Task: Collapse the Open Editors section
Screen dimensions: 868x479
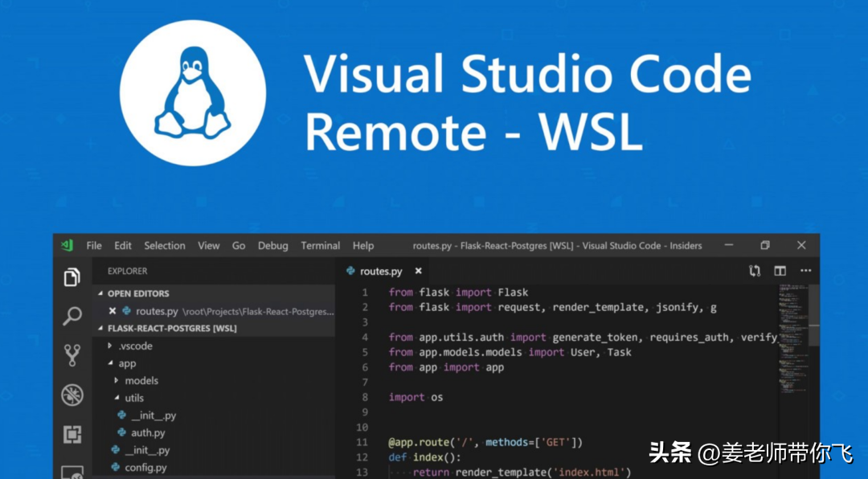Action: 101,294
